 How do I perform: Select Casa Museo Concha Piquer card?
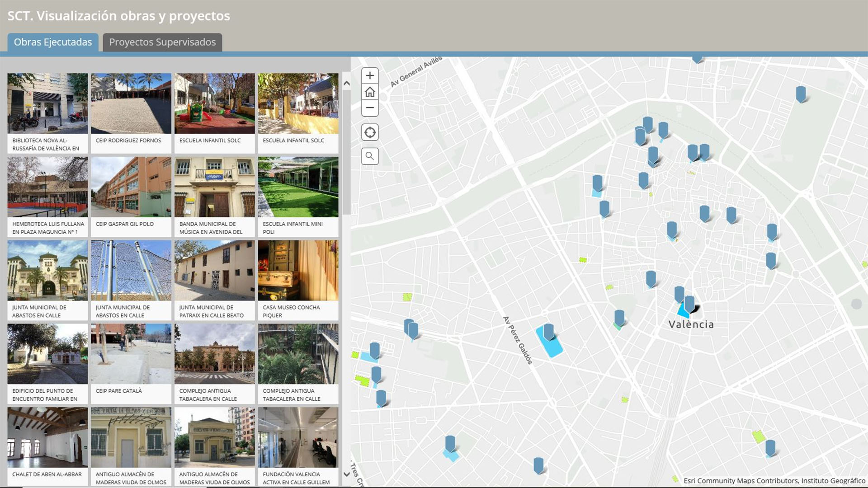point(298,281)
